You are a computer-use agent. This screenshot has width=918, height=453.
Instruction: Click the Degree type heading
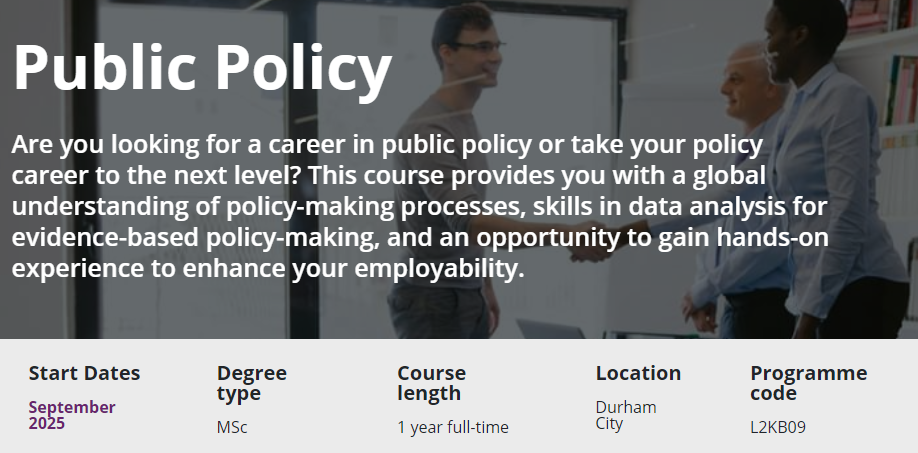[252, 383]
